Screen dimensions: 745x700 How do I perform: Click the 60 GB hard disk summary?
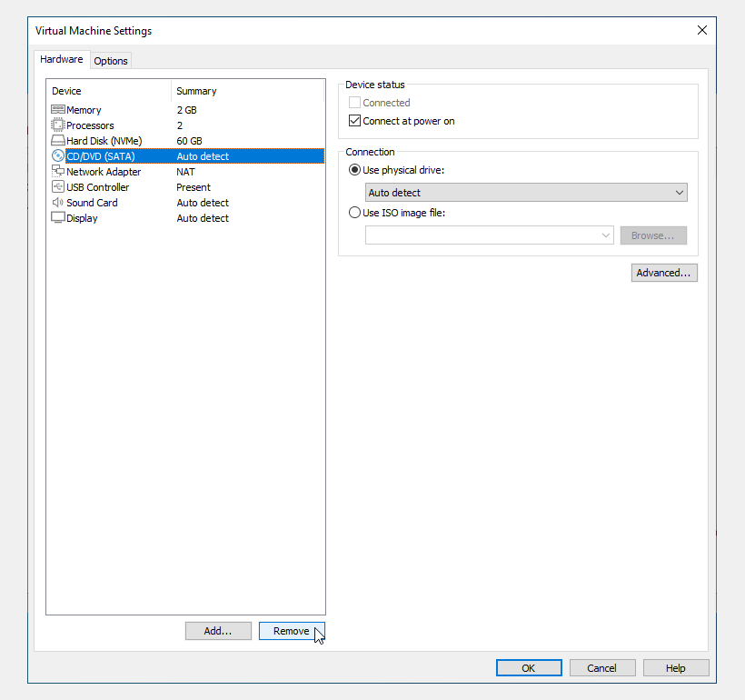pyautogui.click(x=189, y=141)
